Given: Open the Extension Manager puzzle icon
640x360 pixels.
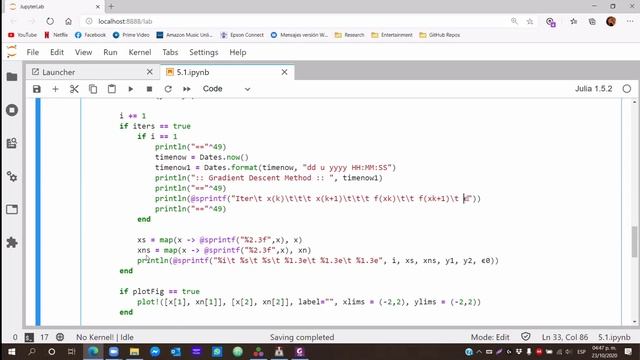Looking at the screenshot, I should click(x=12, y=243).
